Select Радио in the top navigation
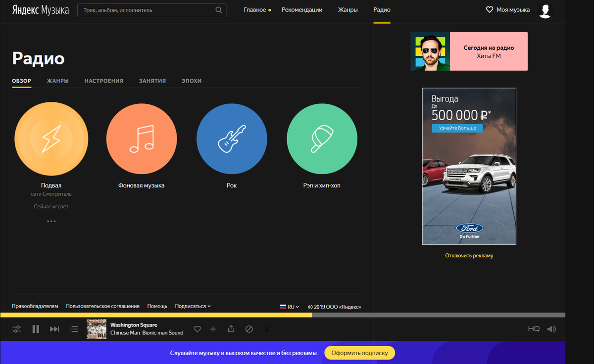Screen dimensions: 594x364 tap(382, 10)
